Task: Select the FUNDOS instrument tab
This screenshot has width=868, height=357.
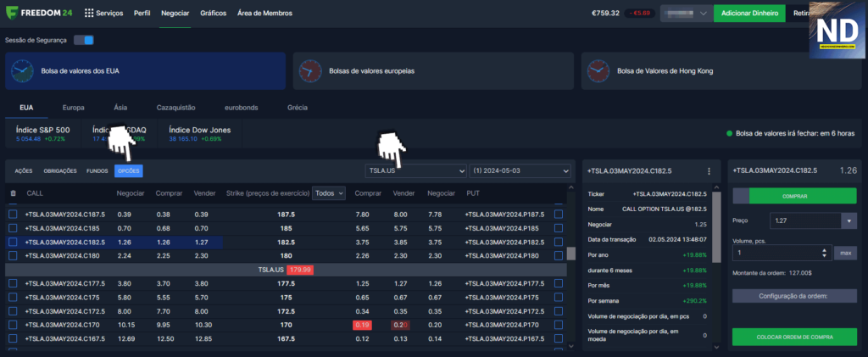Action: (x=97, y=171)
